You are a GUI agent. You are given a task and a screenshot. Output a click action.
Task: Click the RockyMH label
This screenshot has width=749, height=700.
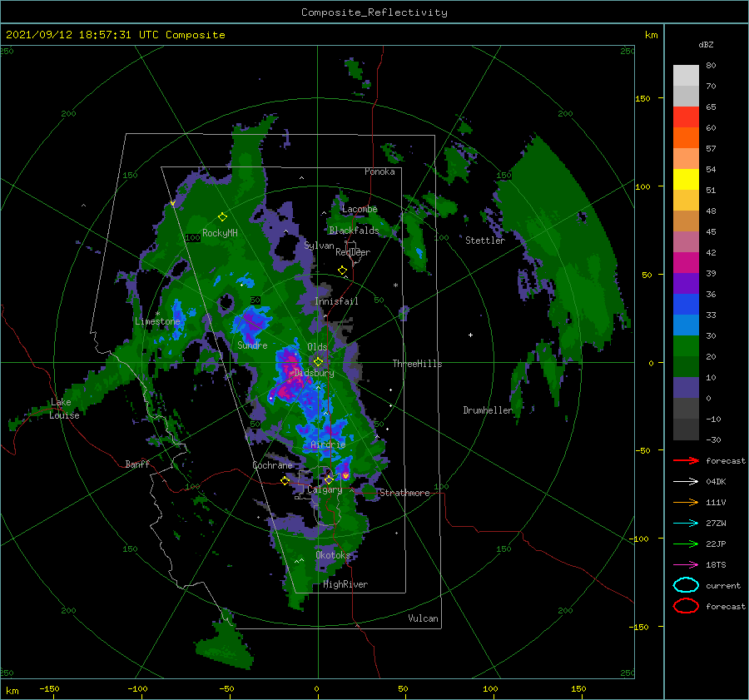pyautogui.click(x=220, y=233)
